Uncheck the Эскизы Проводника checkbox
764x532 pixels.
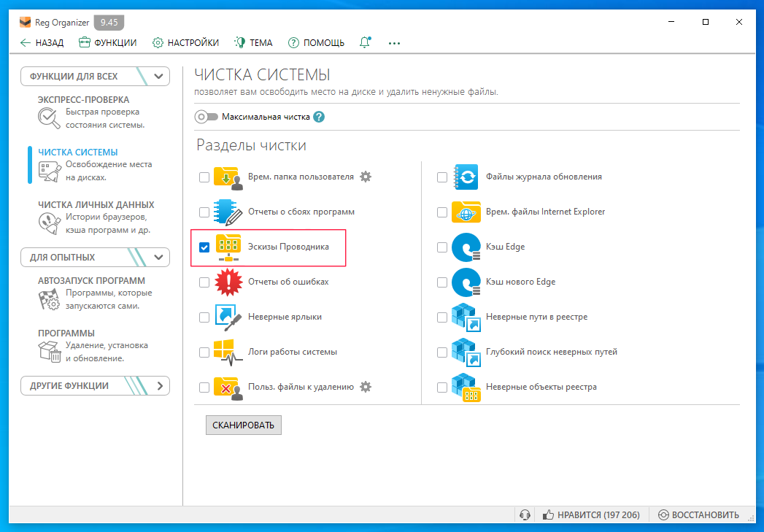[x=204, y=247]
